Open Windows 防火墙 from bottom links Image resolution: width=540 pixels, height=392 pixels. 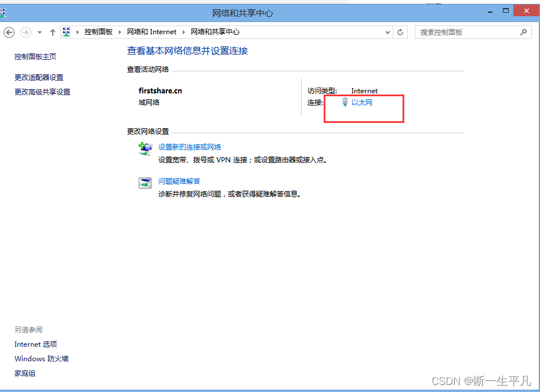tap(41, 358)
